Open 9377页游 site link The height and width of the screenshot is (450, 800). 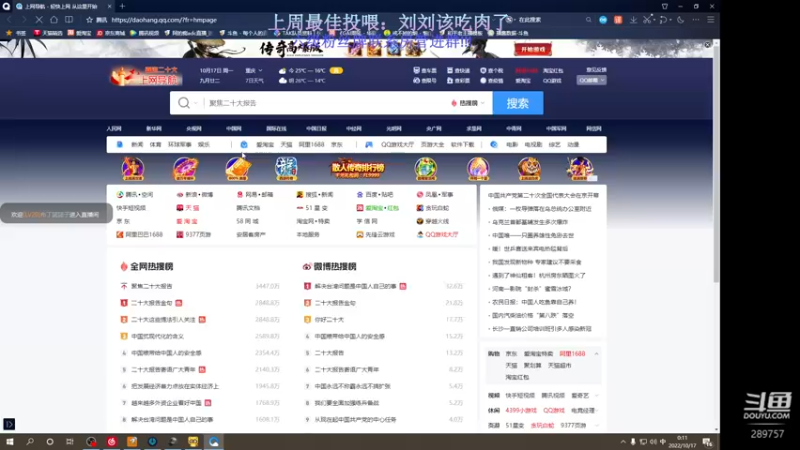point(193,234)
